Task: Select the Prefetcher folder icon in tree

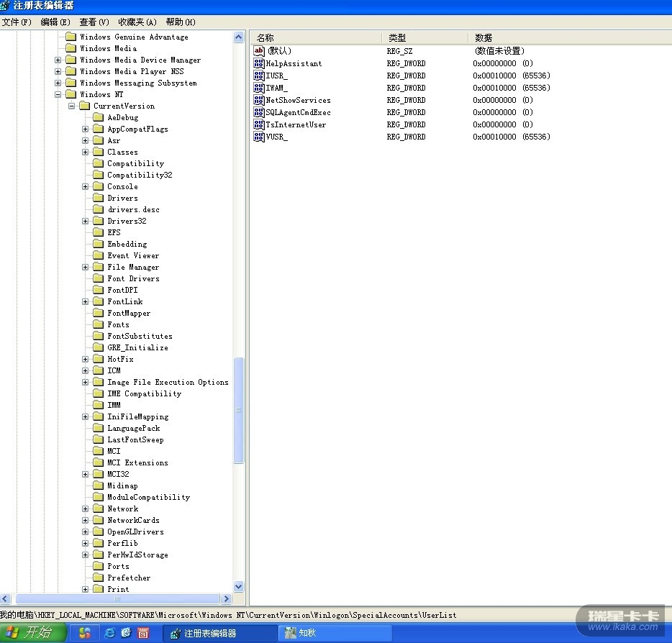Action: click(x=99, y=578)
